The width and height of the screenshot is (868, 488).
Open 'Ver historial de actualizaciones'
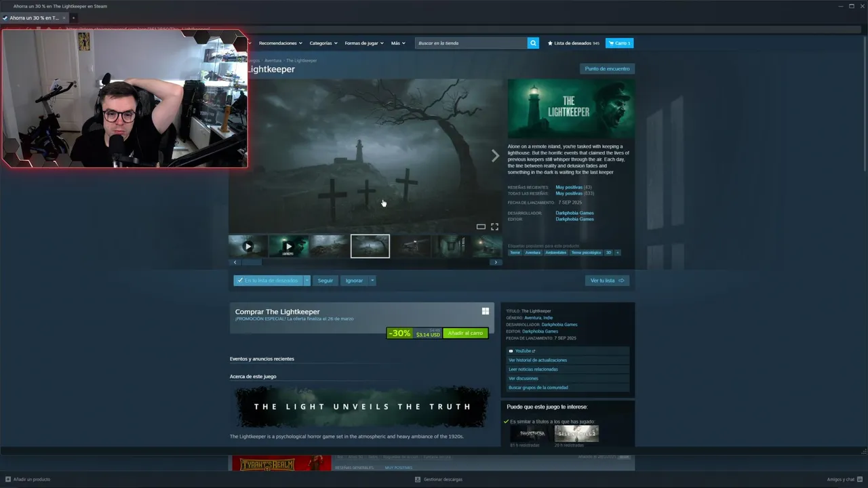click(568, 360)
